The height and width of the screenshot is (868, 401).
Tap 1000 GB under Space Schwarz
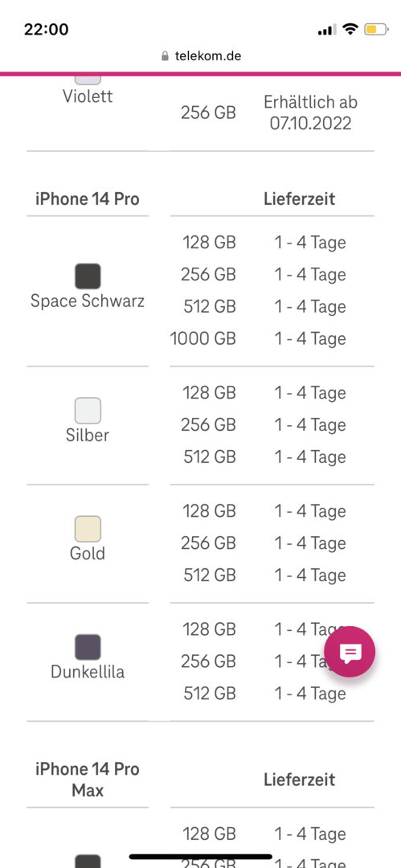pos(203,339)
